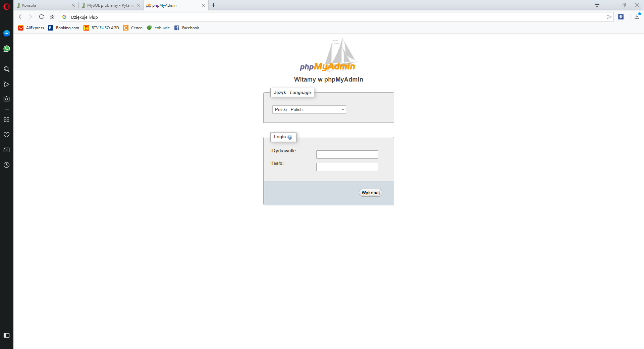Click the Użytkownik input field
Viewport: 644px width, 349px height.
[347, 155]
